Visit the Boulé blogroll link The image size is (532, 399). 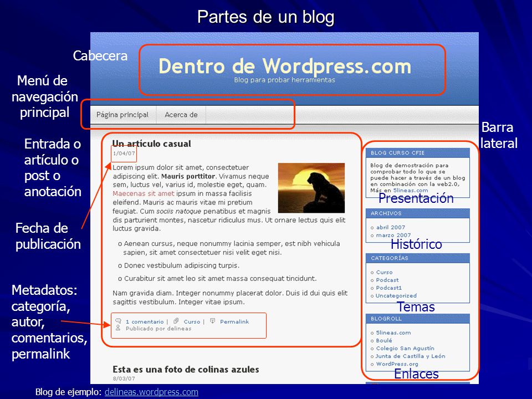pyautogui.click(x=383, y=341)
